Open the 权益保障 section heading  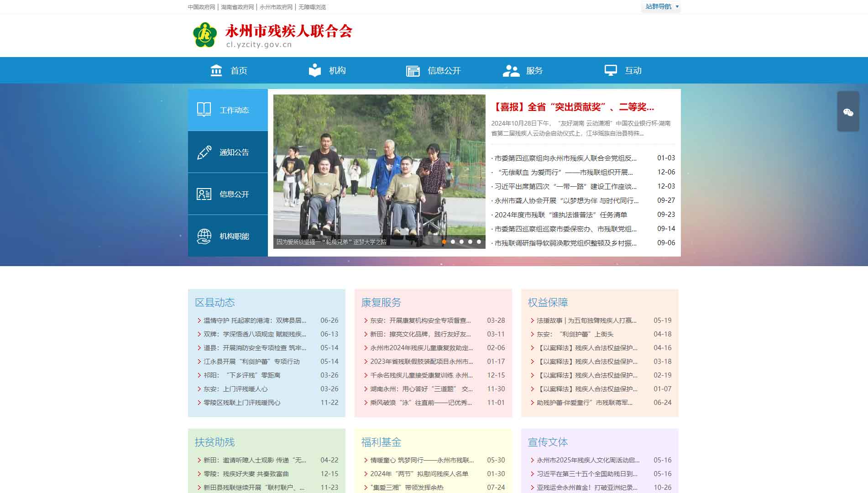click(x=548, y=302)
